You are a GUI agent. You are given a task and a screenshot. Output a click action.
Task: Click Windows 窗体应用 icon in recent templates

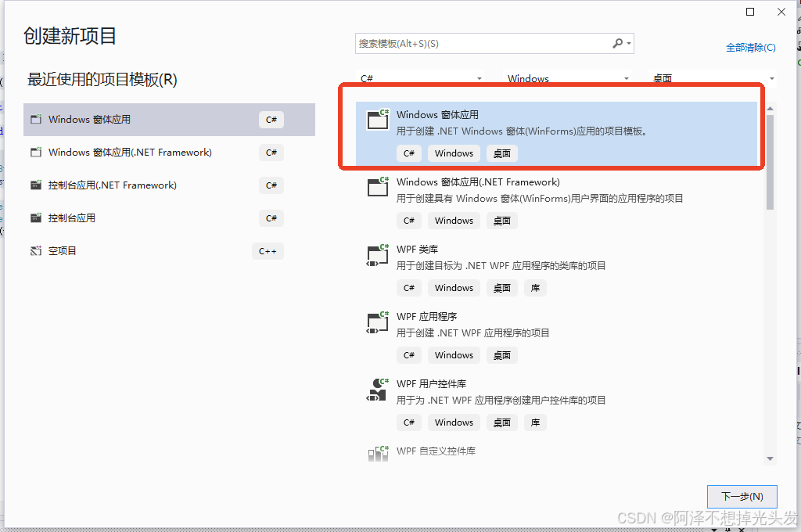coord(36,120)
